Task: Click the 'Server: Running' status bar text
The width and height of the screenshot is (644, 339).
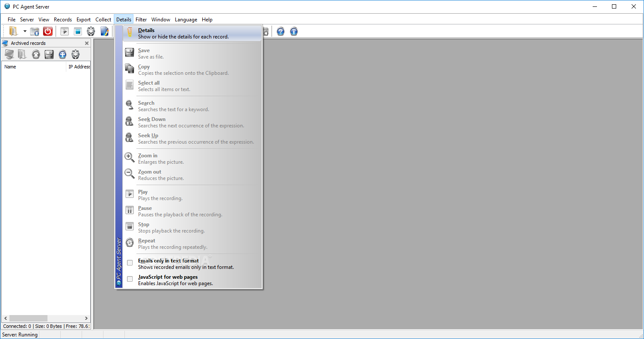Action: (20, 335)
